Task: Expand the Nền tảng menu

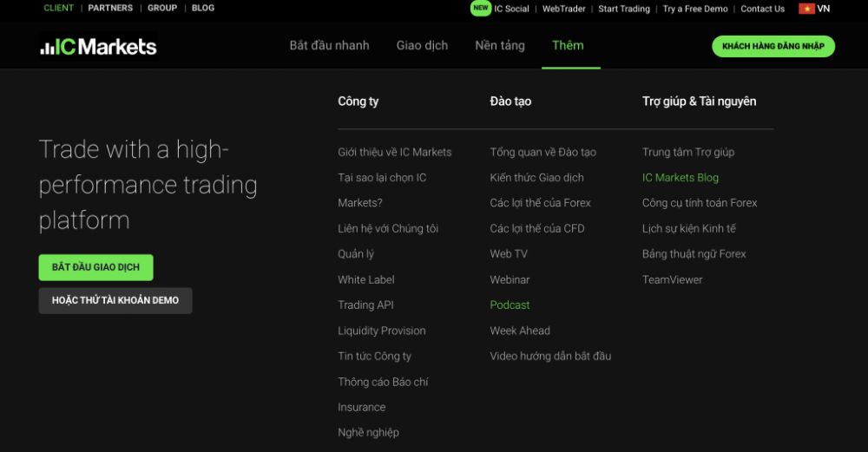Action: pos(500,45)
